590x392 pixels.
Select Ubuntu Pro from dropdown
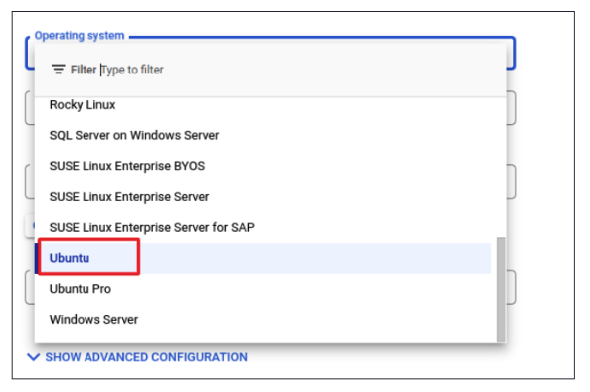[x=263, y=289]
